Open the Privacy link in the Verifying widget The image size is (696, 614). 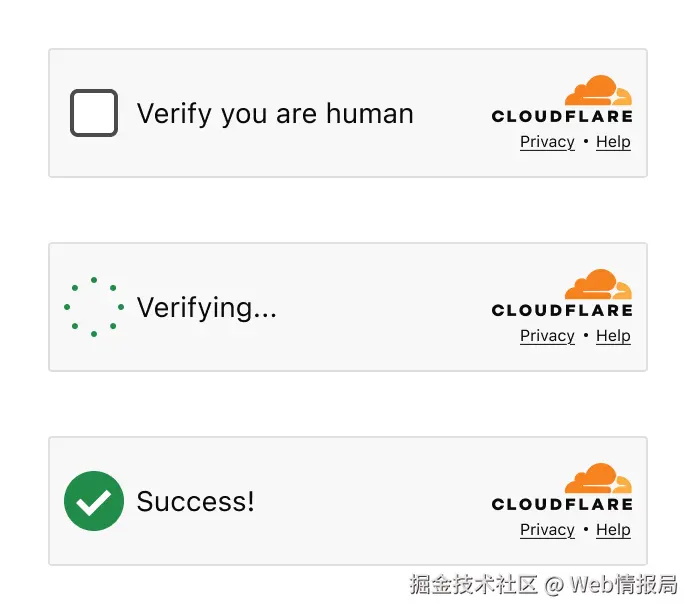point(547,336)
